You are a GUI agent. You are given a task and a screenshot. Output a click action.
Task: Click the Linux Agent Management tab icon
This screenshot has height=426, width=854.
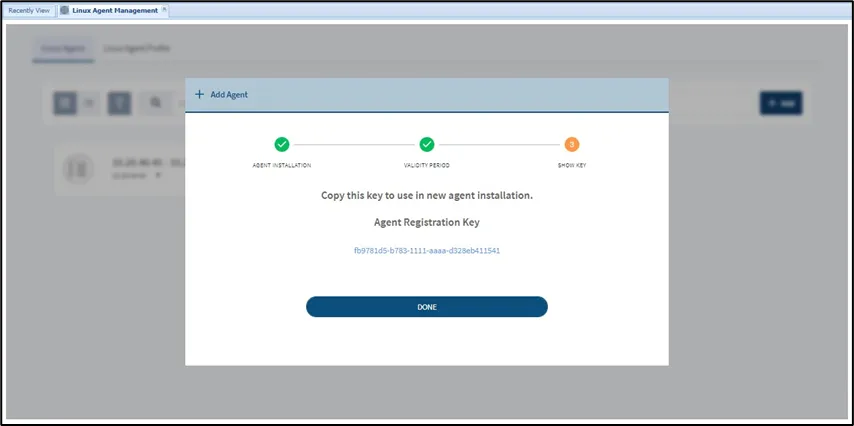coord(65,10)
